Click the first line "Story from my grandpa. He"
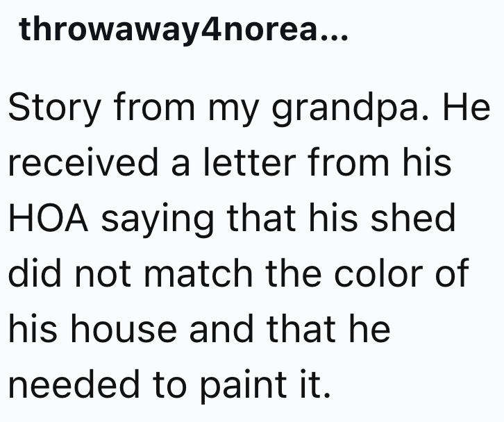Image resolution: width=504 pixels, height=422 pixels. (x=249, y=112)
